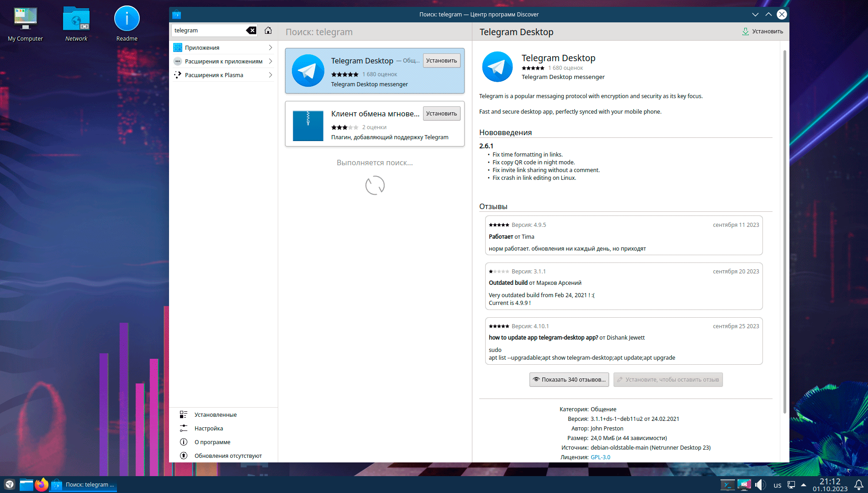Click the home icon next to search
This screenshot has height=493, width=868.
268,31
